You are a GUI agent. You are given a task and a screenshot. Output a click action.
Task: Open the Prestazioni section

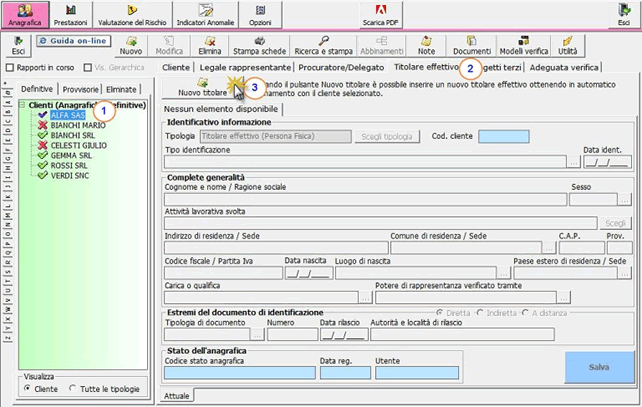tap(70, 15)
